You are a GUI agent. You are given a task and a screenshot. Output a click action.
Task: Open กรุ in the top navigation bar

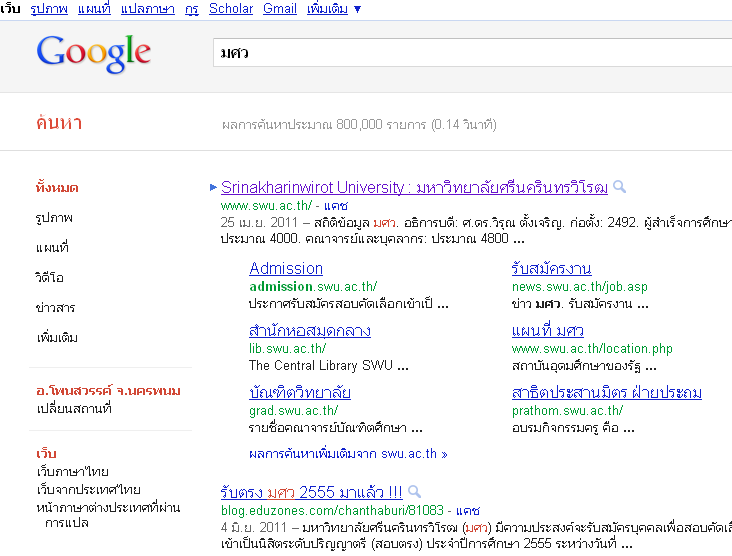(x=192, y=8)
